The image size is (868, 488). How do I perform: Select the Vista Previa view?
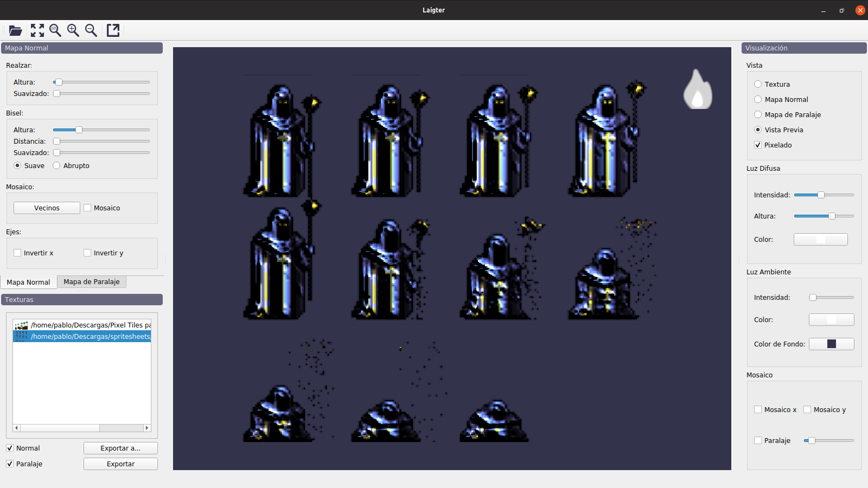tap(779, 130)
